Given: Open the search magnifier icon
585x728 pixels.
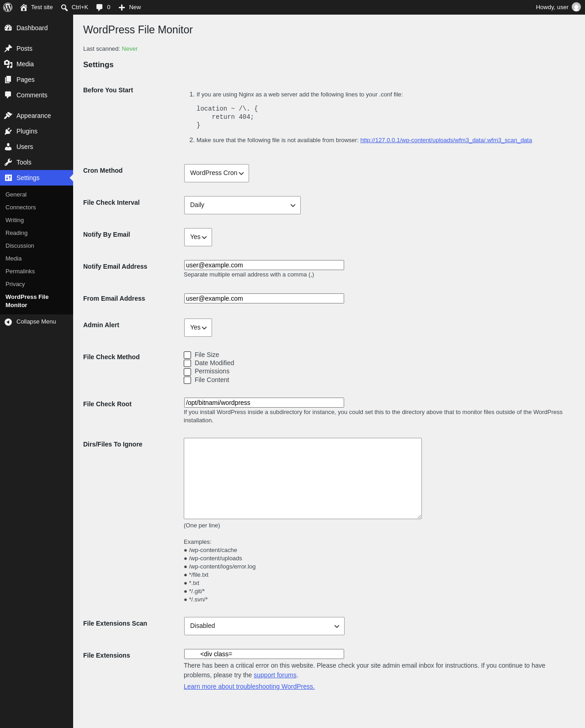Looking at the screenshot, I should 64,7.
